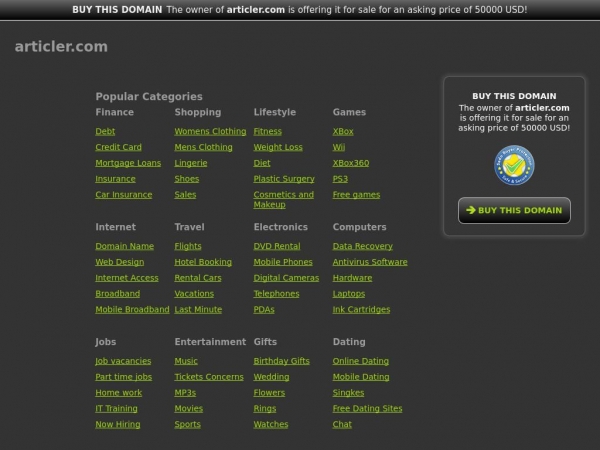Open the Hardware link under Computers
Screen dimensions: 600x450
352,278
